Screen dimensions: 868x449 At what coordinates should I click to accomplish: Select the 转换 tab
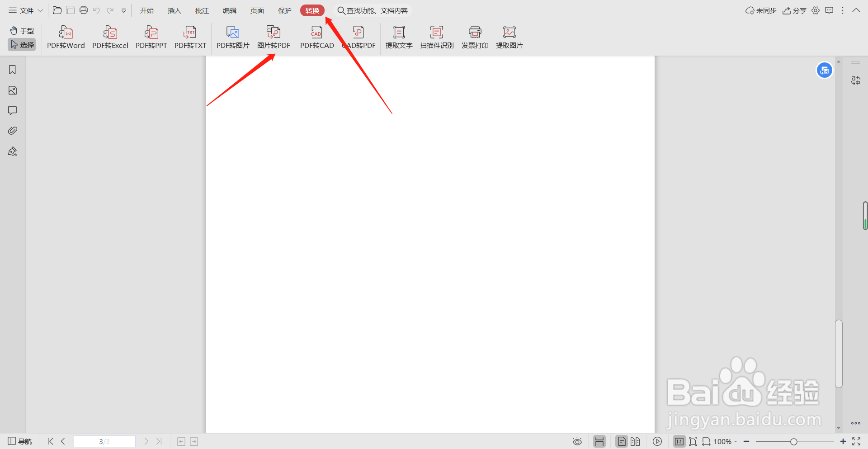pos(312,10)
